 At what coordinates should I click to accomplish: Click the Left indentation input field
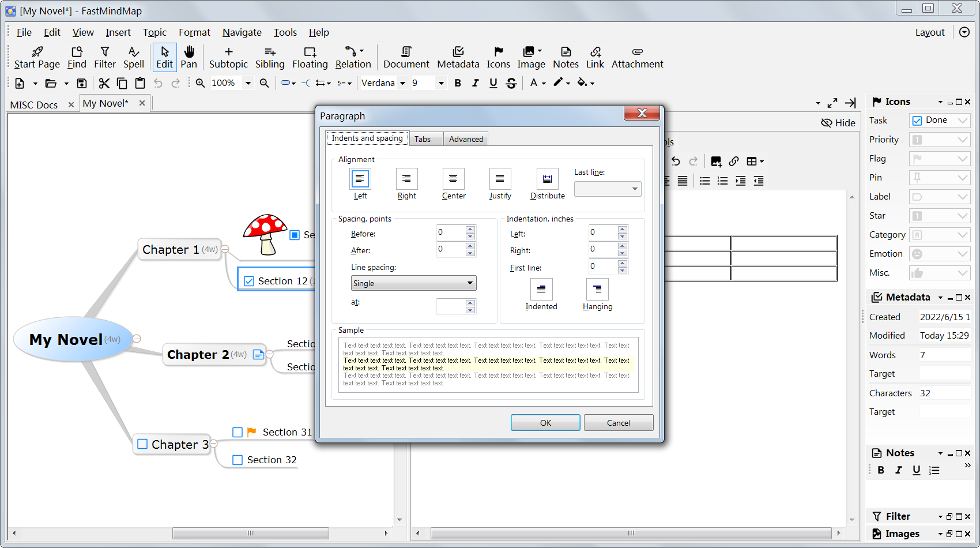[603, 232]
